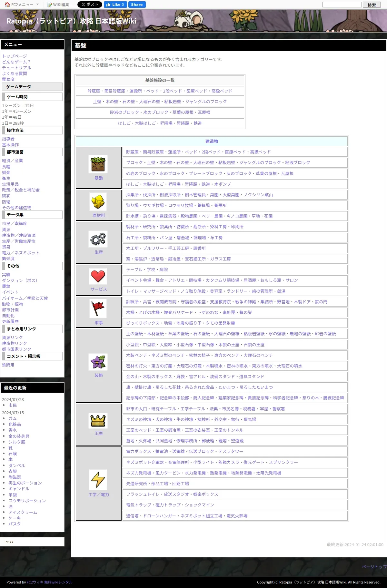Open 電気火葬場 link
The image size is (387, 588).
click(237, 516)
